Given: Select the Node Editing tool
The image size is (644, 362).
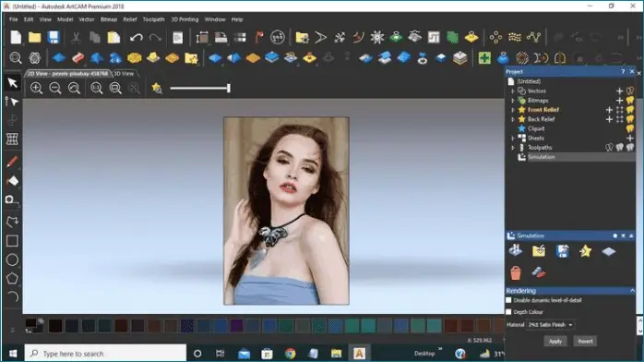Looking at the screenshot, I should point(12,102).
